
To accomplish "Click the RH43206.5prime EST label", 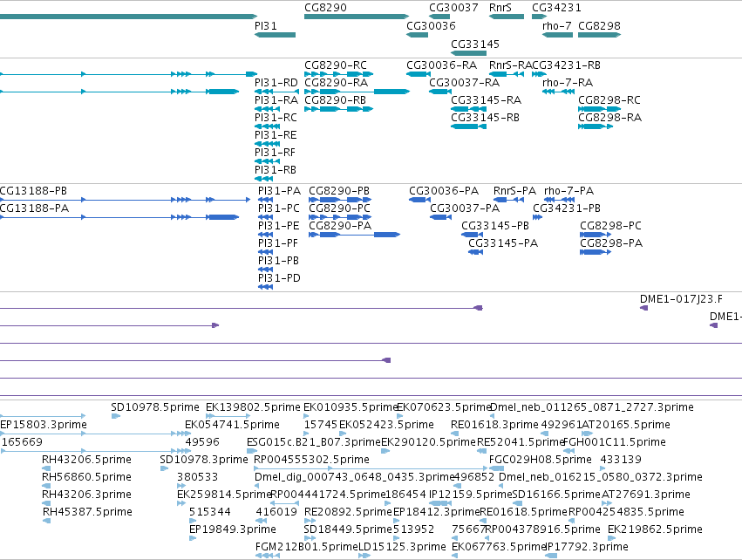I will [x=86, y=460].
